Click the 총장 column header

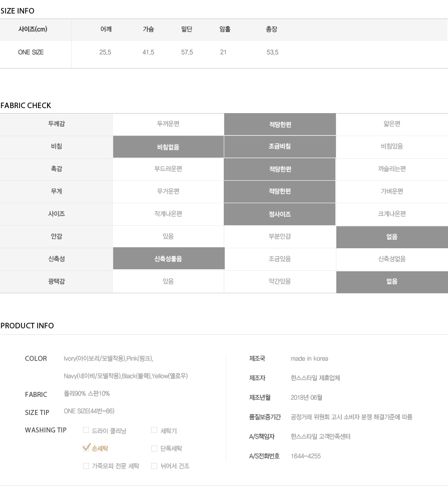271,30
